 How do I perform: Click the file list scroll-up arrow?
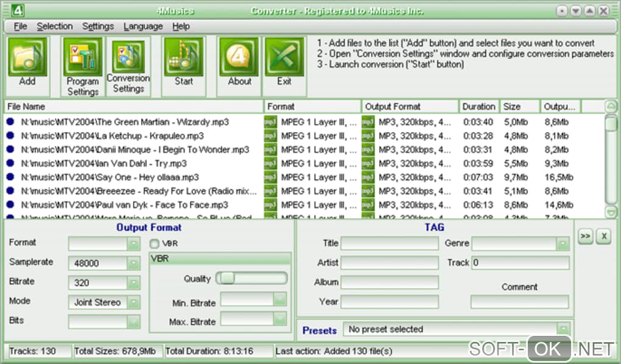[x=611, y=106]
